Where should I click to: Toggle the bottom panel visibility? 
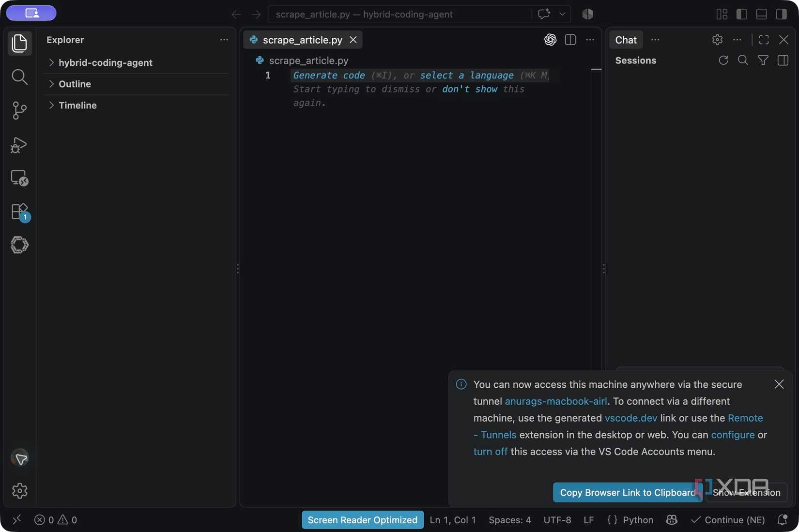tap(761, 14)
